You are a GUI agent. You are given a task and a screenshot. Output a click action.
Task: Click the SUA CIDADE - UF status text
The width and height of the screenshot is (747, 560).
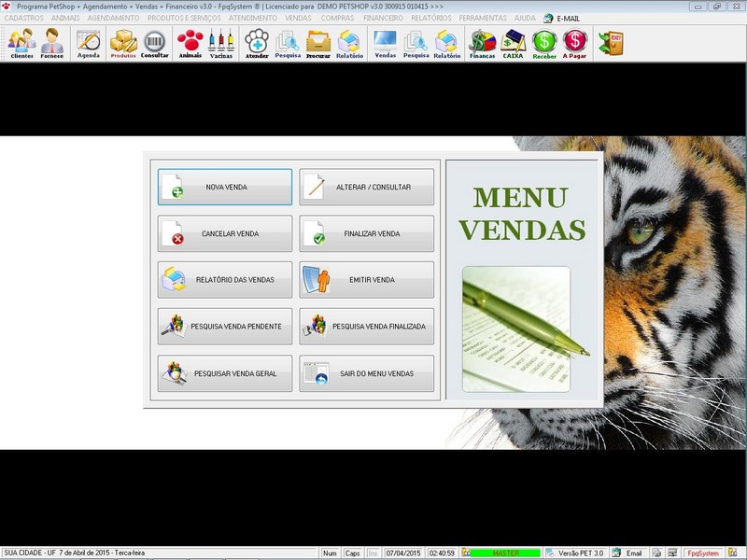(x=75, y=553)
